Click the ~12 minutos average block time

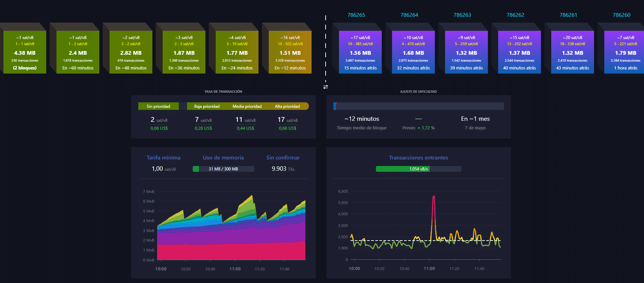point(362,119)
